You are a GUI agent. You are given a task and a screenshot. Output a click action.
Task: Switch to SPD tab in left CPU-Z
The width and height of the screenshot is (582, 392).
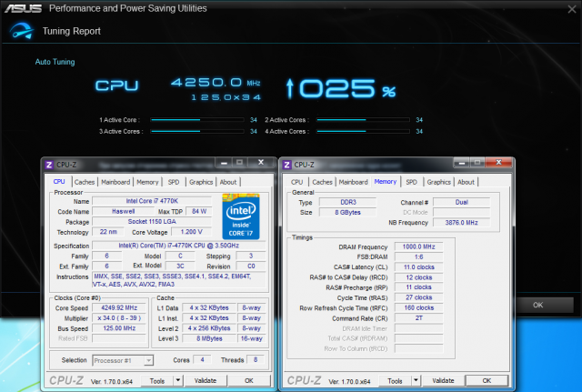click(174, 182)
